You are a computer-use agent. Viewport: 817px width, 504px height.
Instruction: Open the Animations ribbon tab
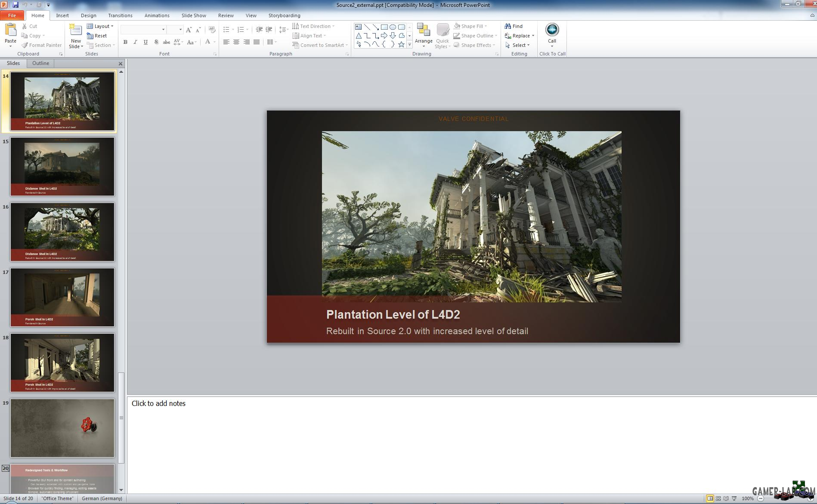[x=157, y=15]
